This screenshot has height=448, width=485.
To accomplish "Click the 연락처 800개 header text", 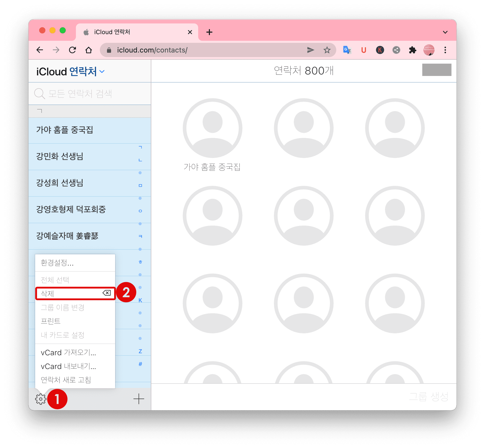I will 304,71.
